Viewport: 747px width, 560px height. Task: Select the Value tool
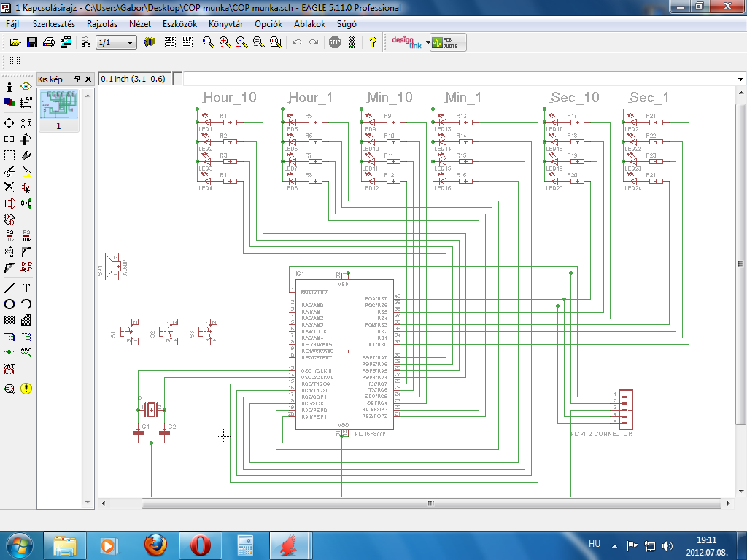[26, 236]
